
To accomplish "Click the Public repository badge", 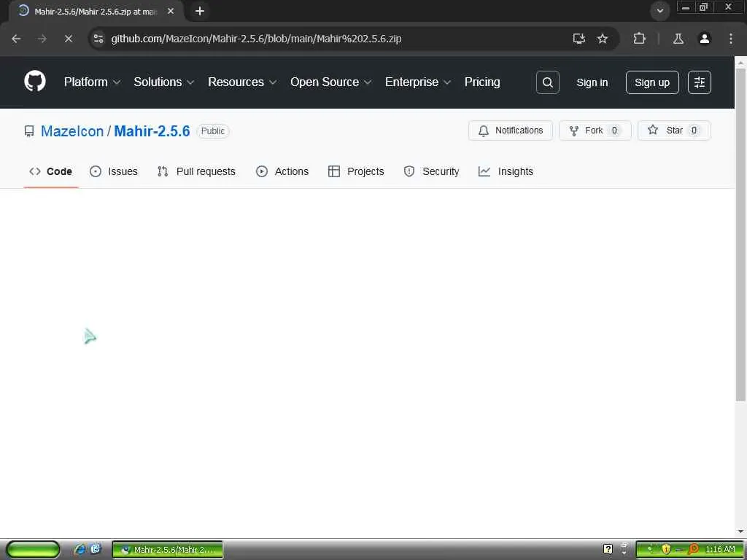I will click(212, 131).
